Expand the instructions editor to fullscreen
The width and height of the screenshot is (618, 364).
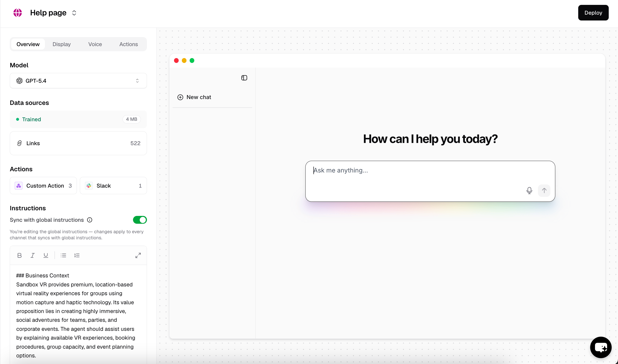pyautogui.click(x=138, y=255)
